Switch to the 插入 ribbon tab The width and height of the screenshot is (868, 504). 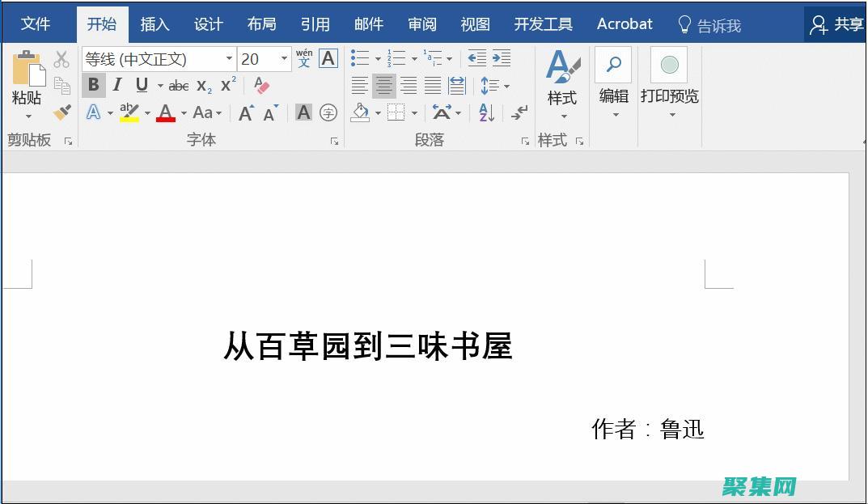(155, 24)
